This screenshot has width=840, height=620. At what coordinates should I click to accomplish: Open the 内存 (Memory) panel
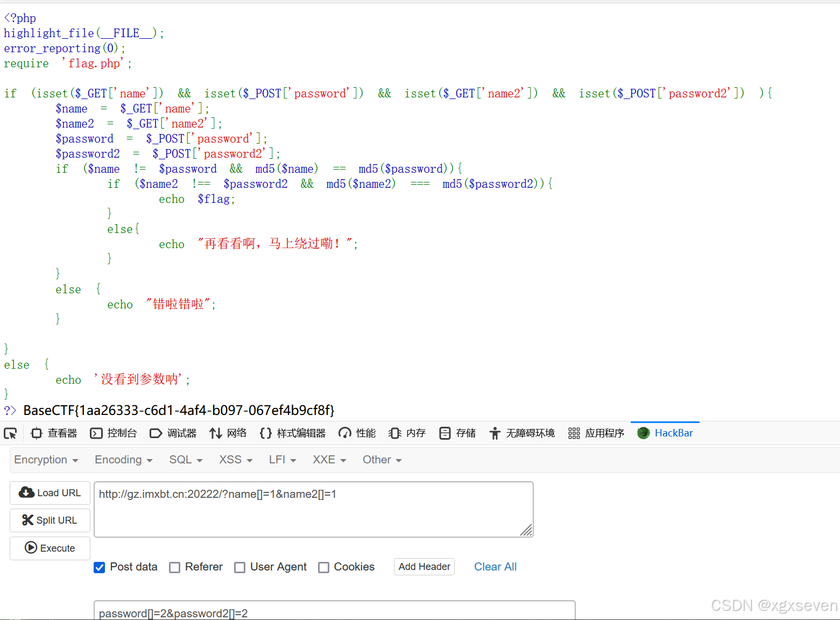point(407,433)
